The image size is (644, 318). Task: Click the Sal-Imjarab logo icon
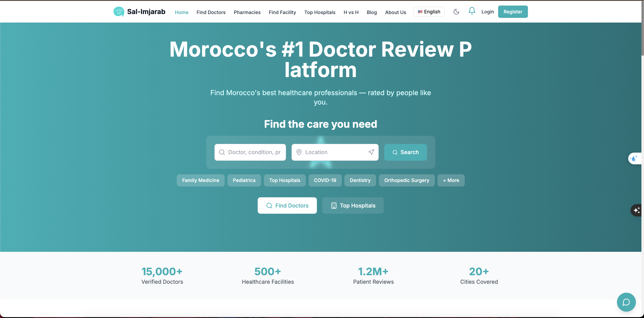pos(119,11)
